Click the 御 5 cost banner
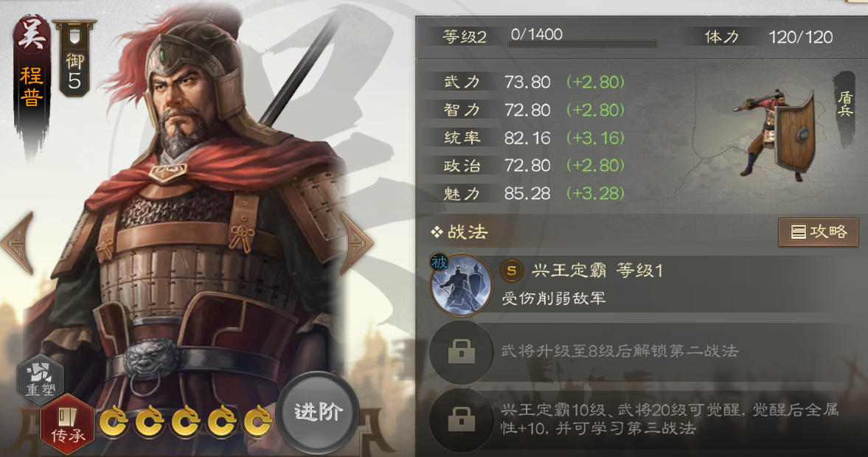 click(x=74, y=59)
